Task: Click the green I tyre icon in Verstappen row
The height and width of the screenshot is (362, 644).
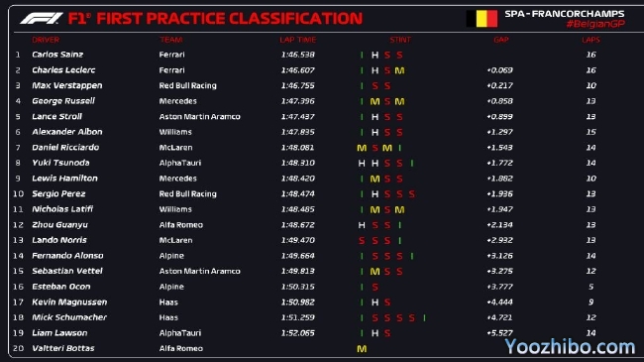Action: tap(362, 86)
